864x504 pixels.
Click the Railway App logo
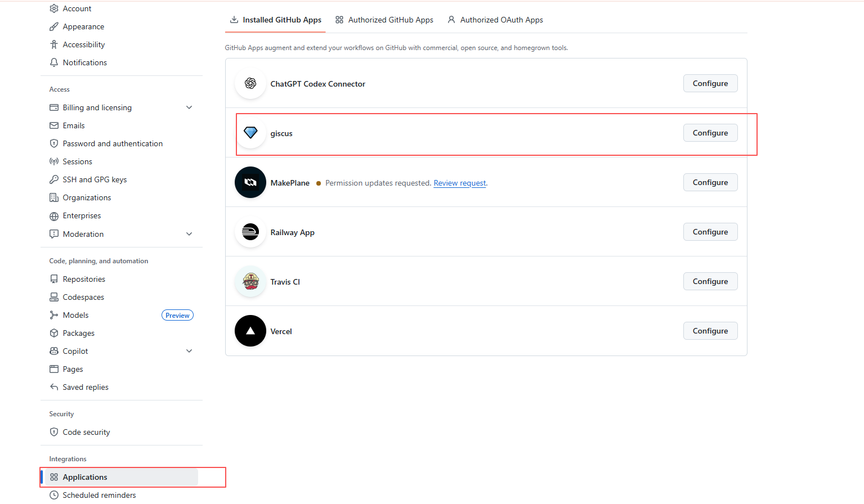click(250, 232)
